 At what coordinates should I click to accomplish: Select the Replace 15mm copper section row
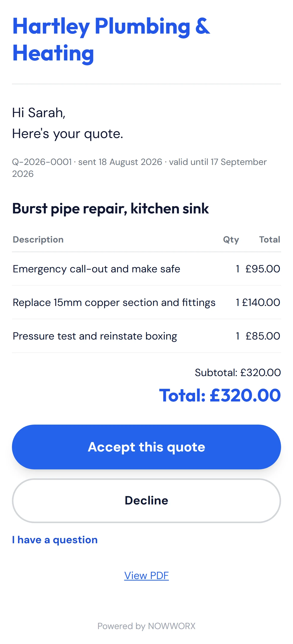pyautogui.click(x=146, y=302)
